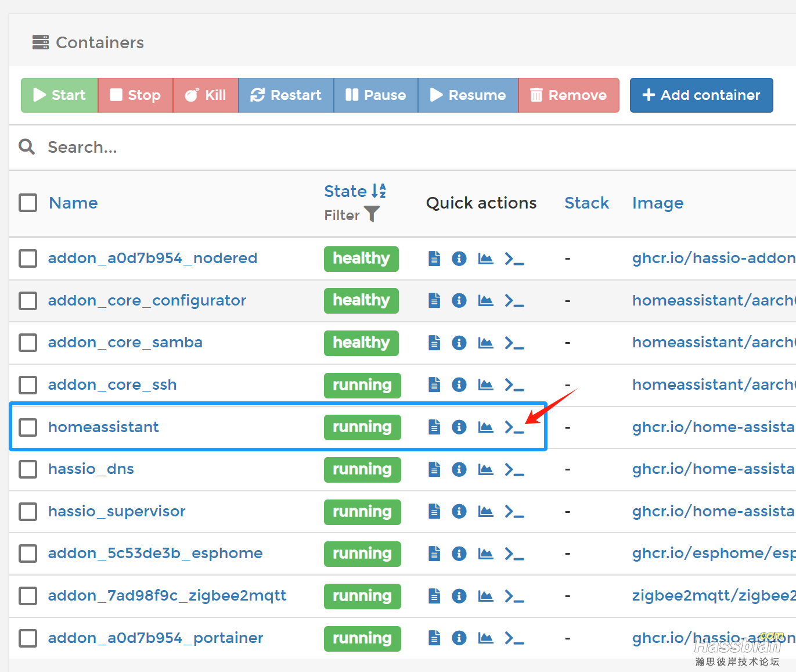
Task: Sort containers by State column
Action: pyautogui.click(x=355, y=191)
